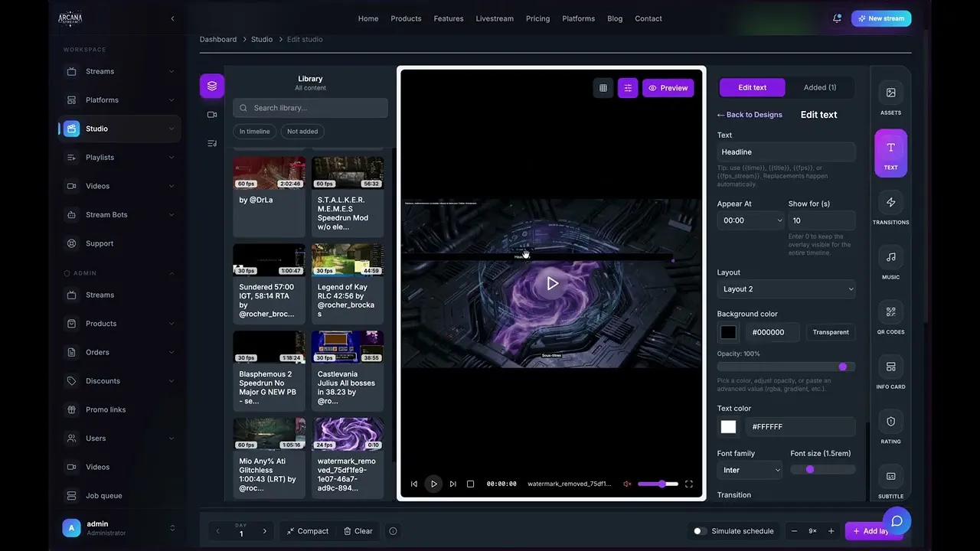Open the Font family Inter dropdown

pos(750,470)
